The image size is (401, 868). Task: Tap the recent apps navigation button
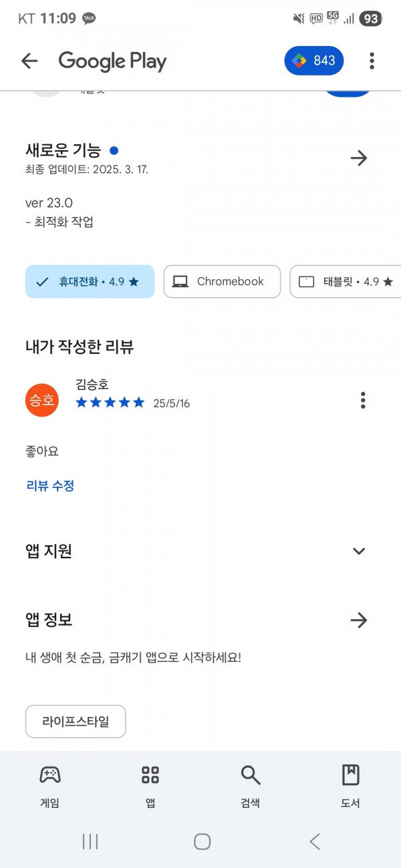click(x=90, y=841)
